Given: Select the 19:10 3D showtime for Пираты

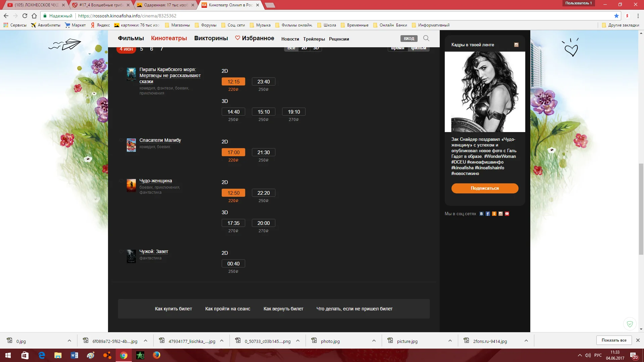Looking at the screenshot, I should pos(293,112).
